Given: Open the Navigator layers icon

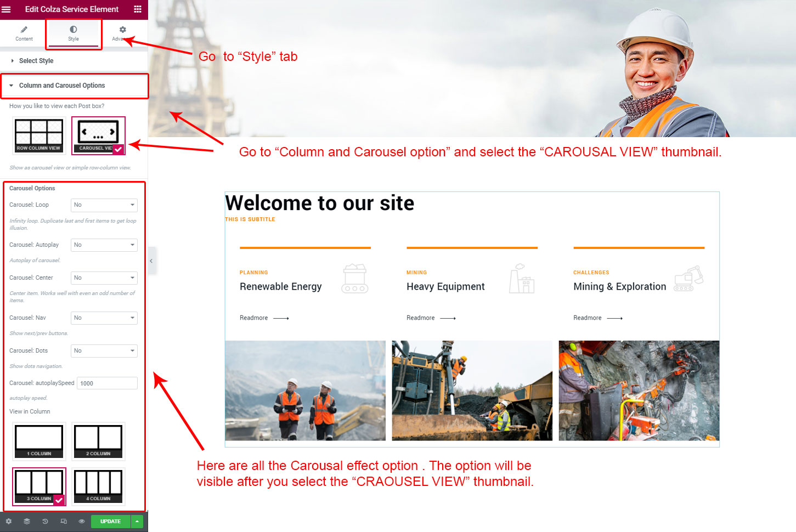Looking at the screenshot, I should [x=27, y=522].
